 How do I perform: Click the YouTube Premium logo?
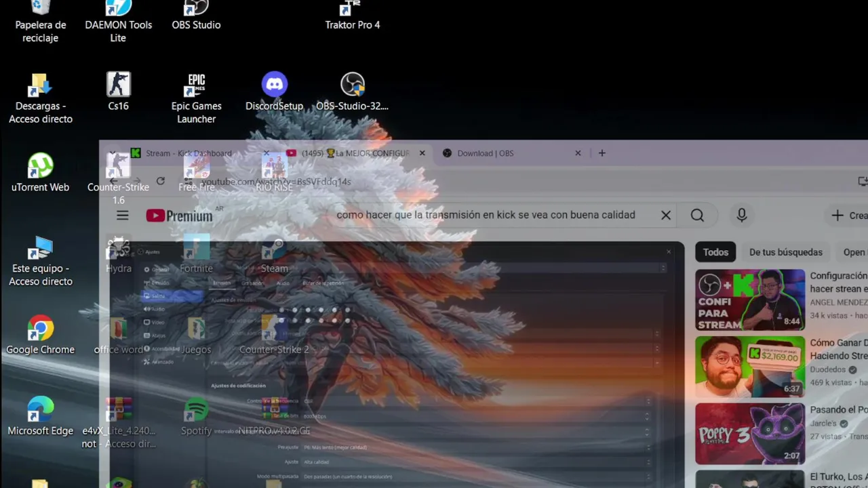179,216
